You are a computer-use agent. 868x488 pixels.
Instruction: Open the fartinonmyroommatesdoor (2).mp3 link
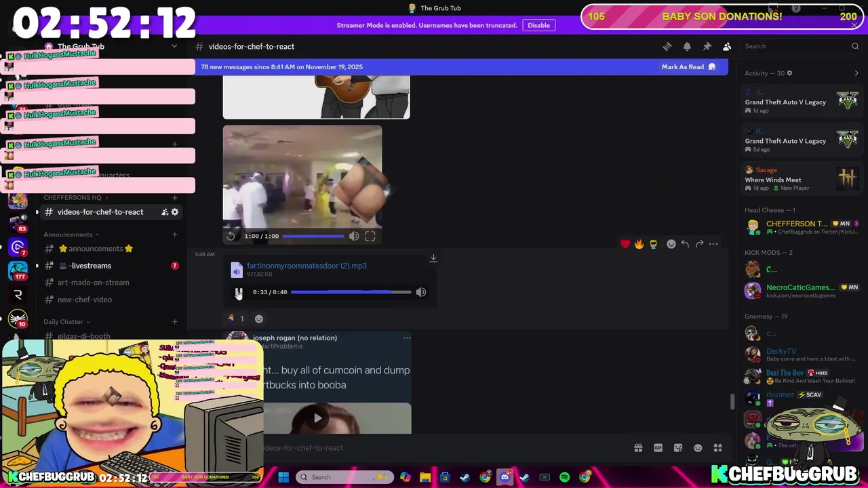(x=307, y=266)
